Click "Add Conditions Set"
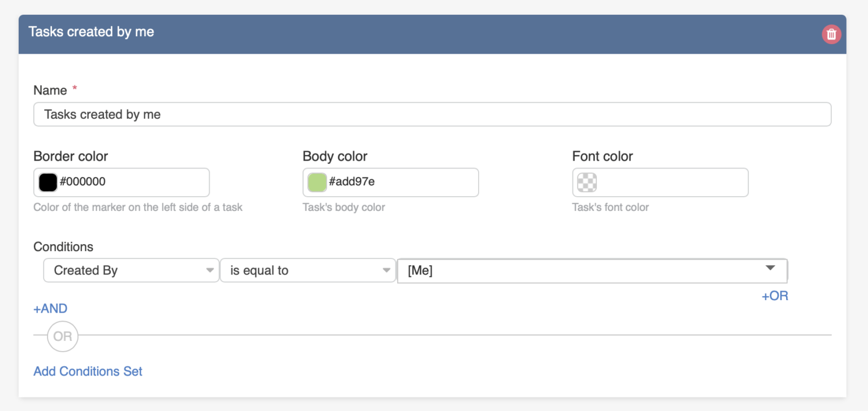The width and height of the screenshot is (868, 411). tap(88, 371)
